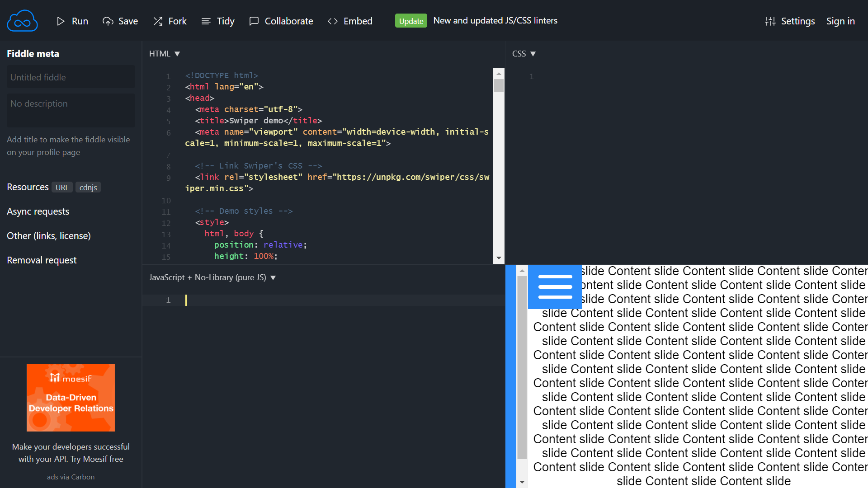Open the Async requests section
Screen dimensions: 868x488
pyautogui.click(x=38, y=211)
